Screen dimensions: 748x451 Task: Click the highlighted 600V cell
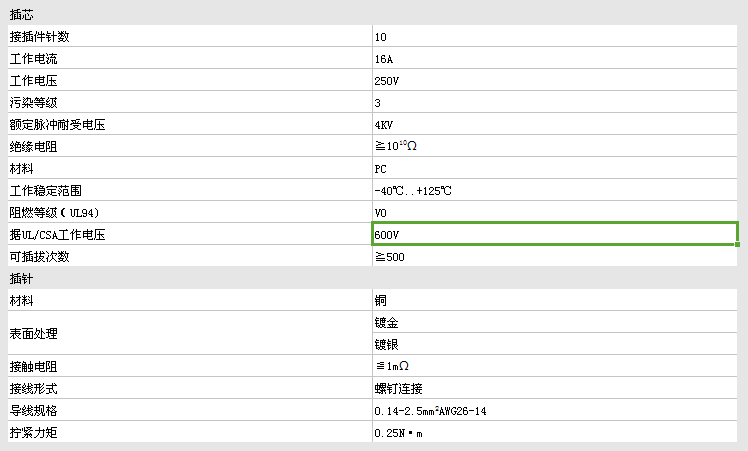coord(555,234)
